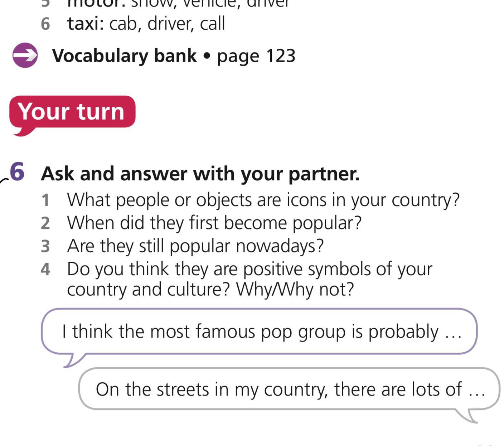The image size is (504, 446).
Task: Click the Why/Why not? text
Action: [x=295, y=289]
